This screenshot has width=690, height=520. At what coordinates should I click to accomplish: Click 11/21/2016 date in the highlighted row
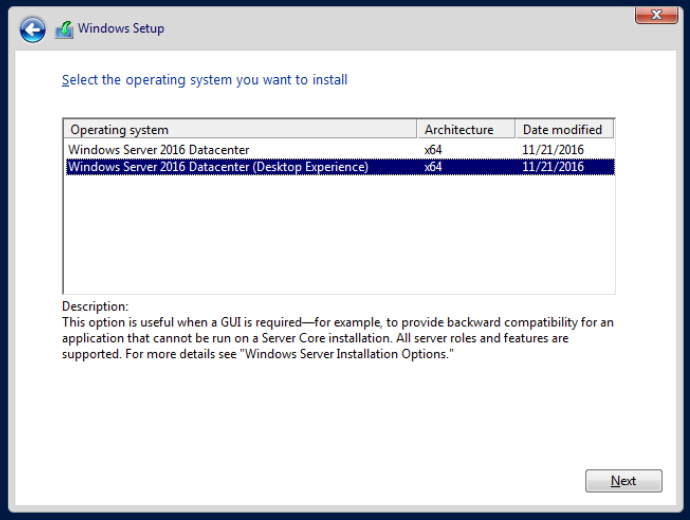(553, 167)
